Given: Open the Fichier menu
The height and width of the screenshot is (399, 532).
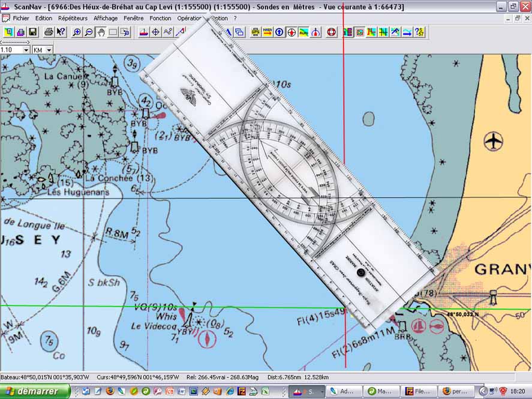Looking at the screenshot, I should point(21,19).
